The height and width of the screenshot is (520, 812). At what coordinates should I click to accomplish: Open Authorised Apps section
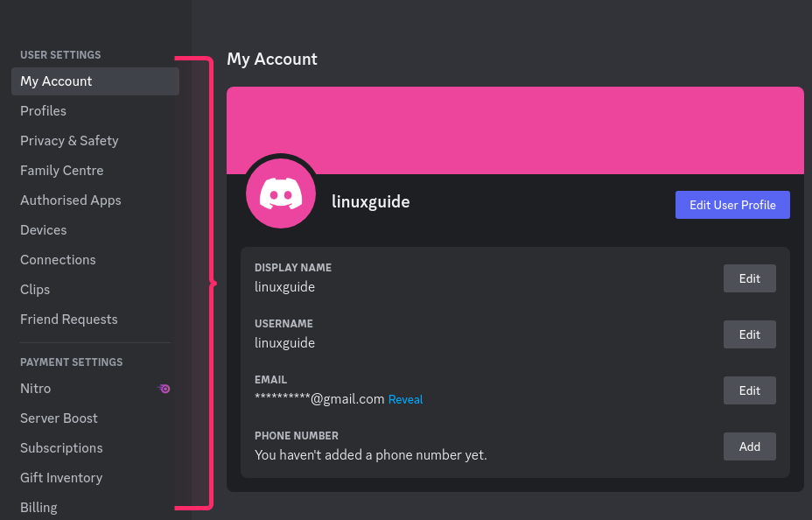(x=71, y=200)
